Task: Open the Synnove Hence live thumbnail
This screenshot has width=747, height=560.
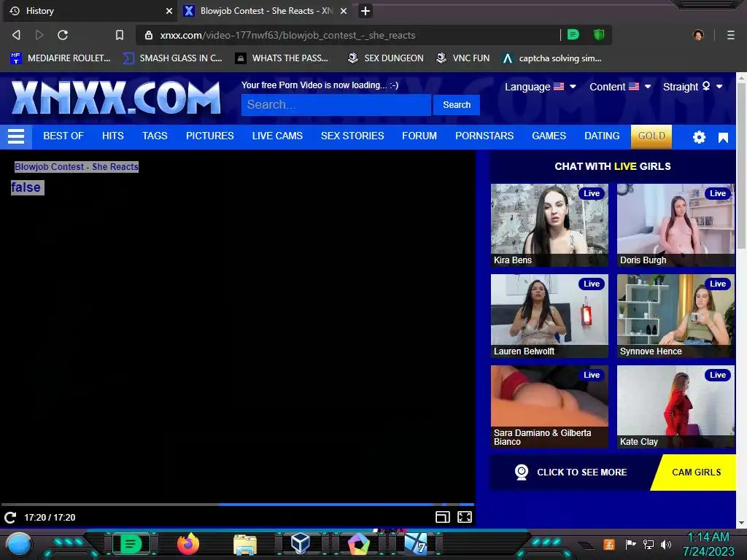Action: coord(676,316)
